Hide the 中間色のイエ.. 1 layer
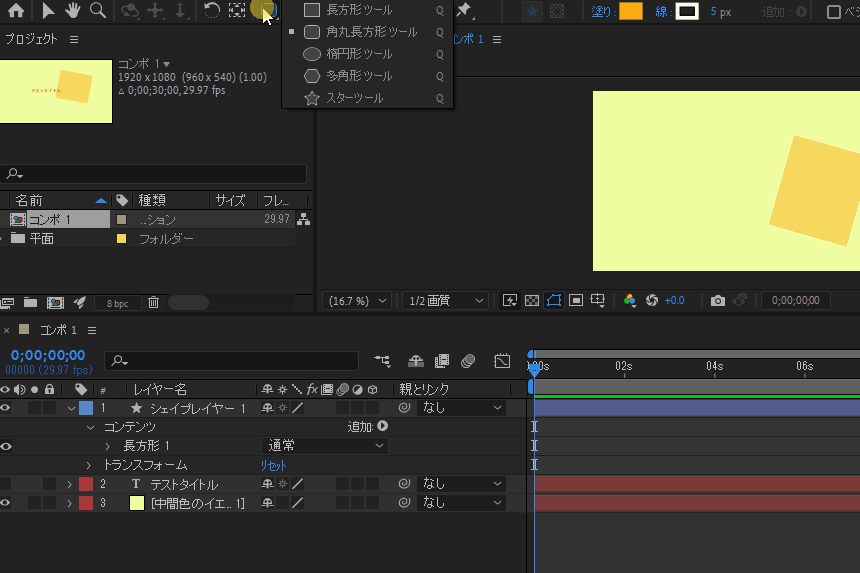 [x=5, y=503]
